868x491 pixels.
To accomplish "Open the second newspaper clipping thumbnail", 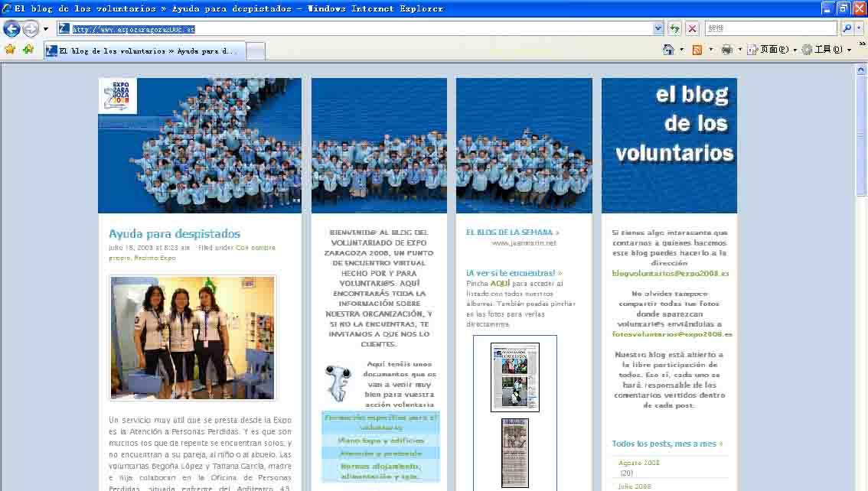I will click(x=515, y=453).
